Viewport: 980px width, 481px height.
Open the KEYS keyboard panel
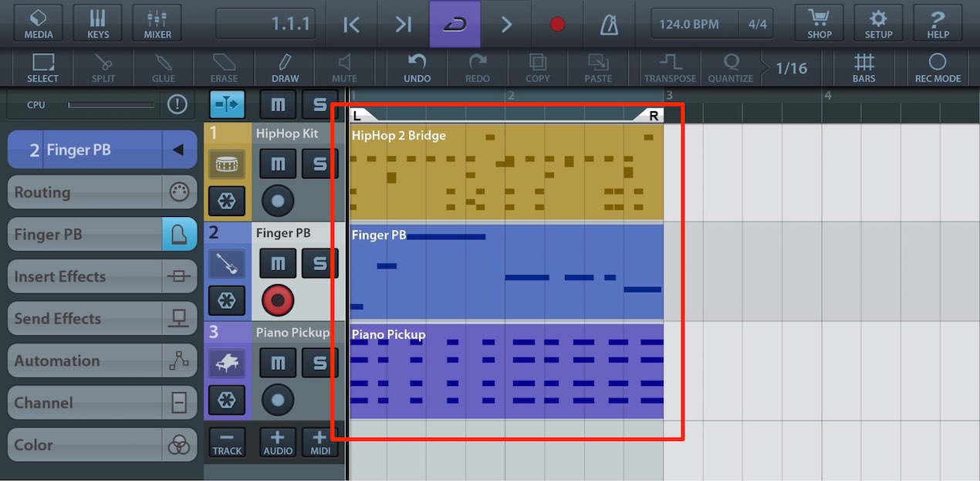click(x=98, y=23)
